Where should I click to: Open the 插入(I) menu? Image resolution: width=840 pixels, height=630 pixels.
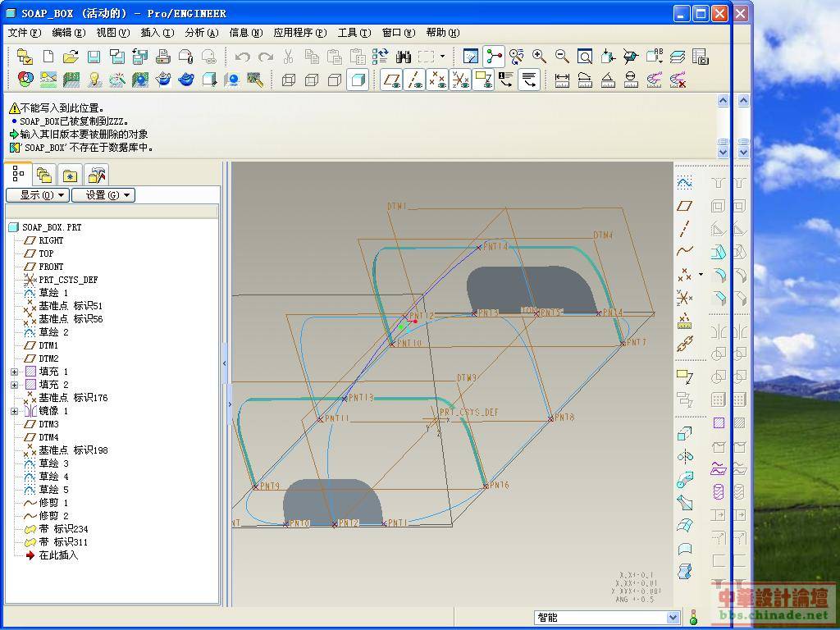157,33
